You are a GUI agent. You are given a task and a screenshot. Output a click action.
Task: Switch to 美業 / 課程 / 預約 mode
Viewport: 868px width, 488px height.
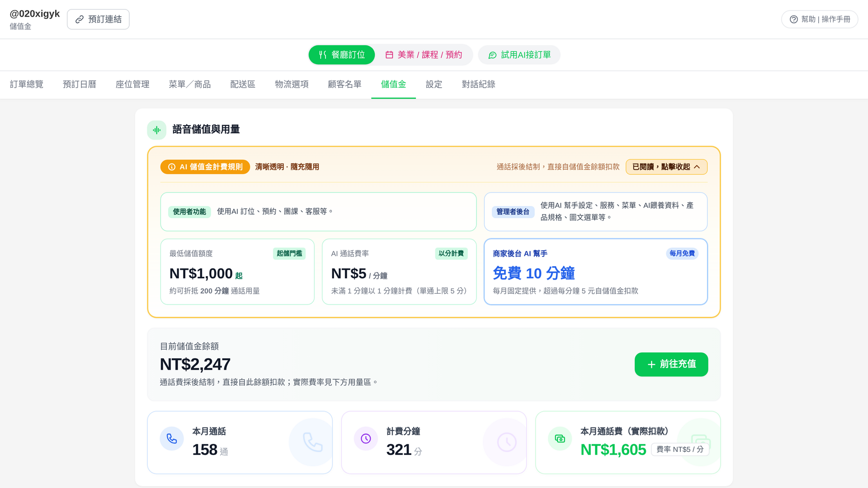pos(424,55)
